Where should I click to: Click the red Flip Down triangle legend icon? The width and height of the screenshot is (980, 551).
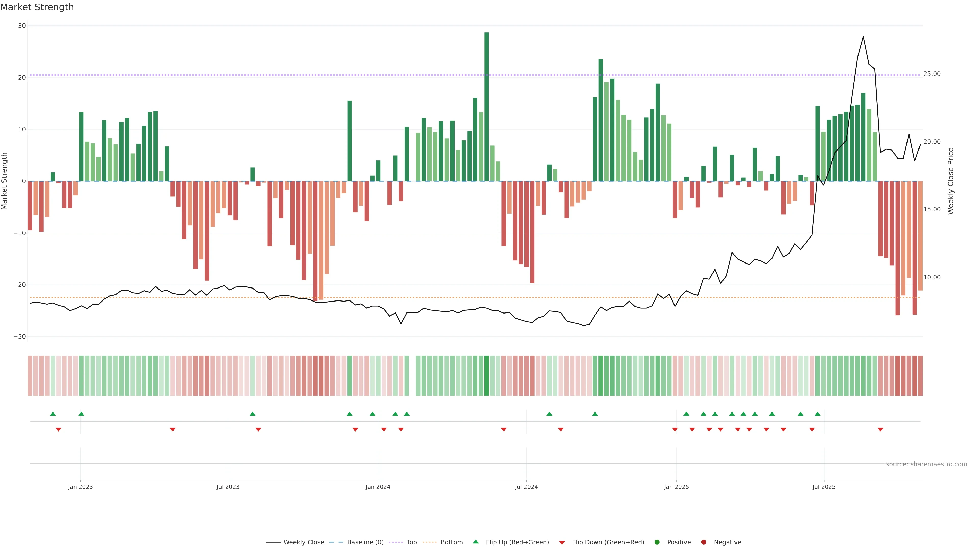(x=562, y=542)
